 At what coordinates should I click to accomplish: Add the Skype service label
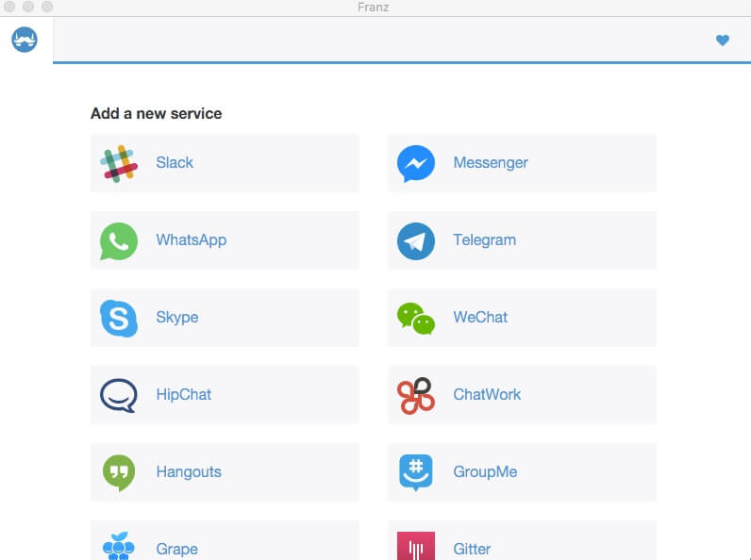177,318
